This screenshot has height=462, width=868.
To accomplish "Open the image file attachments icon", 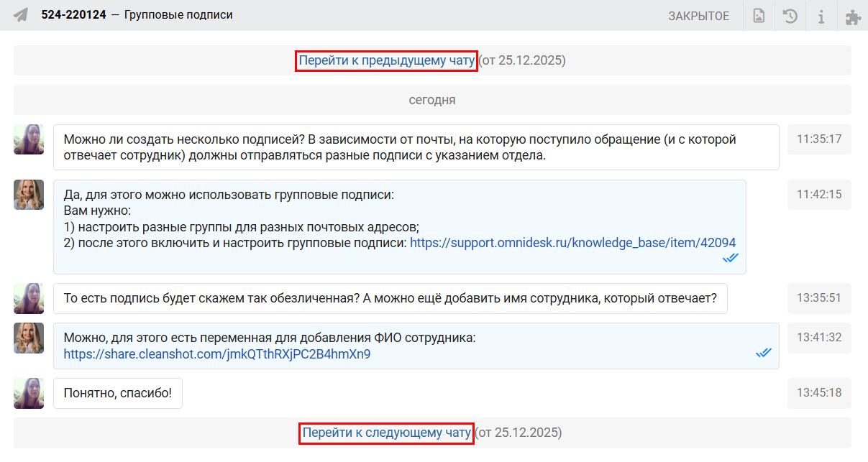I will tap(759, 16).
